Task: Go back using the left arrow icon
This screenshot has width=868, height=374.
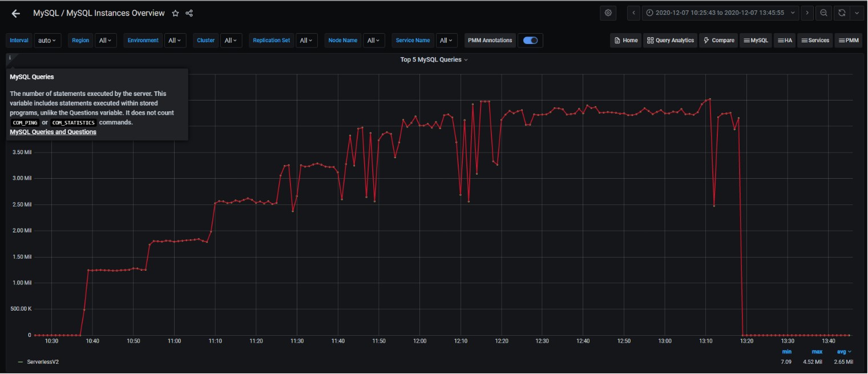Action: (x=16, y=13)
